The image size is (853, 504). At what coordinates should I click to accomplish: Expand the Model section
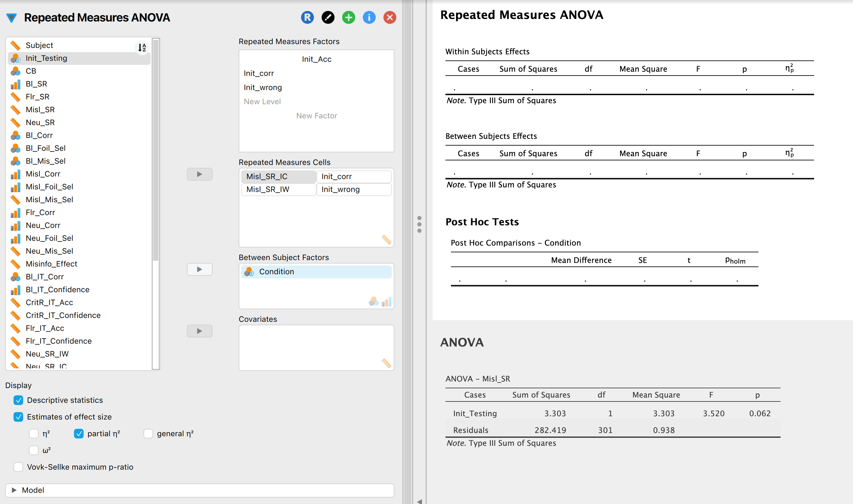click(x=14, y=490)
